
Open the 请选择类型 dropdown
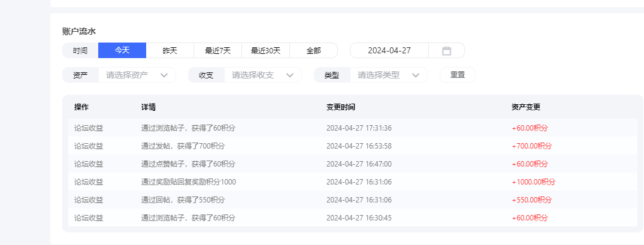389,75
